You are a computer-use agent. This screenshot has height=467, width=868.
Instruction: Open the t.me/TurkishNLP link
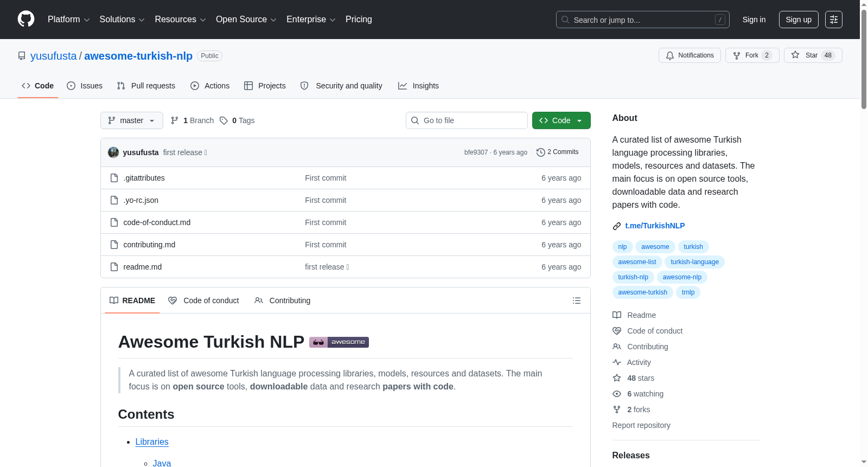click(x=655, y=226)
